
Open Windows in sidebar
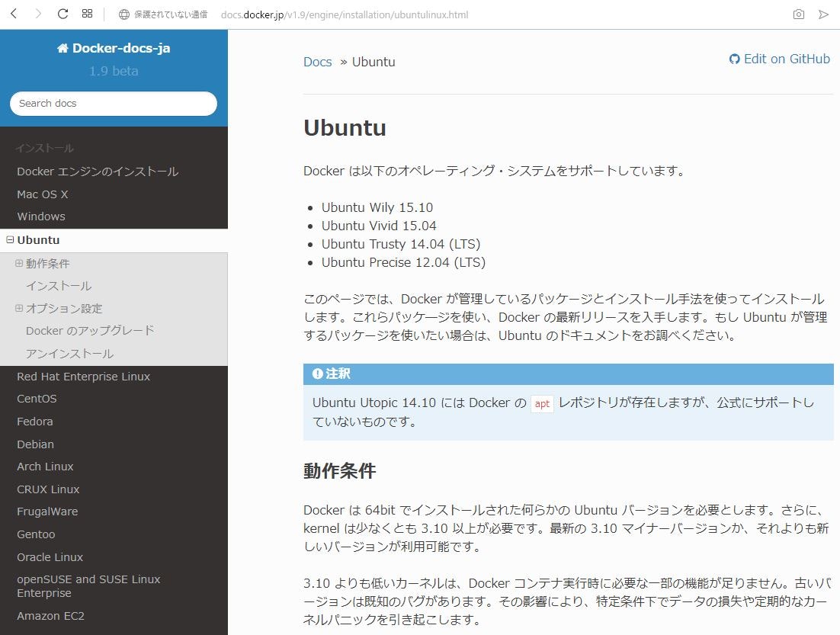click(x=41, y=216)
